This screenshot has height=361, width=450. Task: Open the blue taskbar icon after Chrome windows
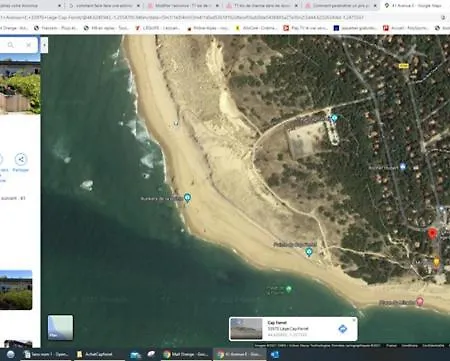275,354
